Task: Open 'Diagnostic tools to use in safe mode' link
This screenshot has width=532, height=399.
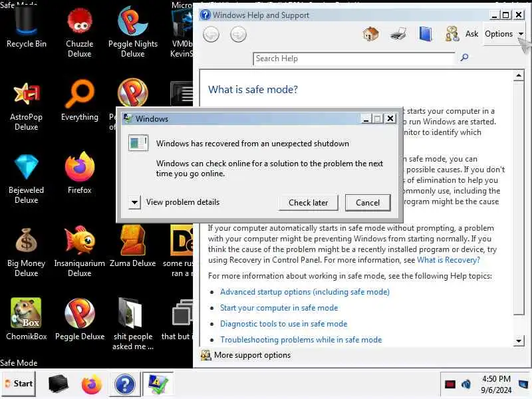Action: [x=284, y=324]
